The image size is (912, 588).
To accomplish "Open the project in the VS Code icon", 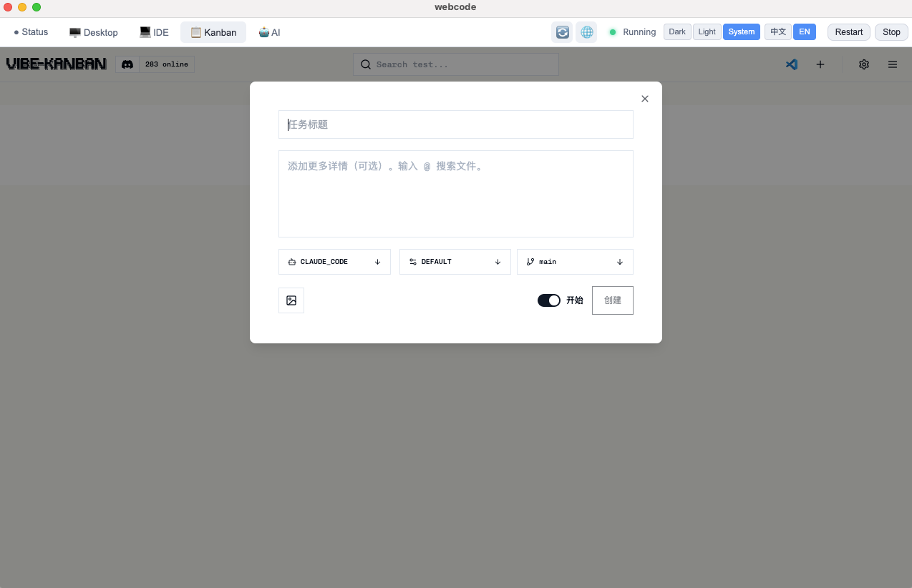I will (791, 64).
